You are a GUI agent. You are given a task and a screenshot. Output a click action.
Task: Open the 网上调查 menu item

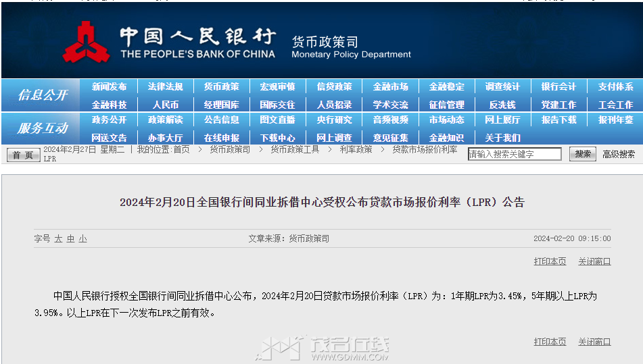tap(334, 138)
